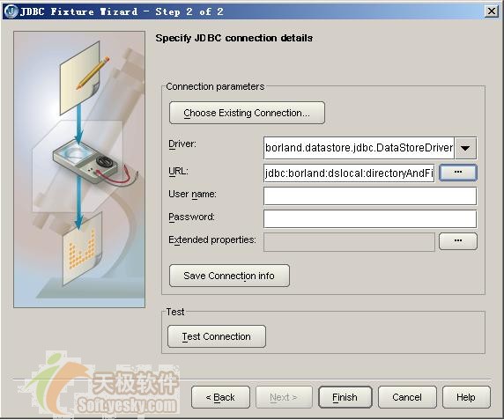Open Extended properties ellipsis button
Viewport: 504px width, 420px height.
pyautogui.click(x=458, y=241)
